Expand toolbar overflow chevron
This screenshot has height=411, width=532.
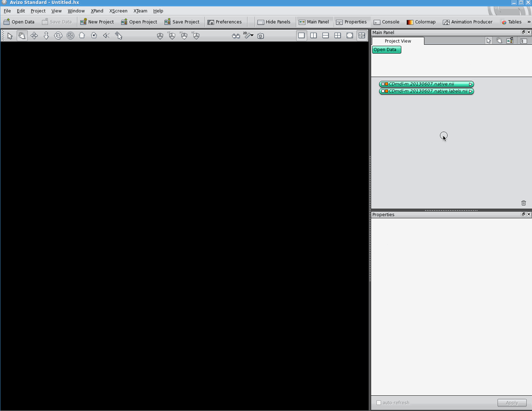[529, 22]
